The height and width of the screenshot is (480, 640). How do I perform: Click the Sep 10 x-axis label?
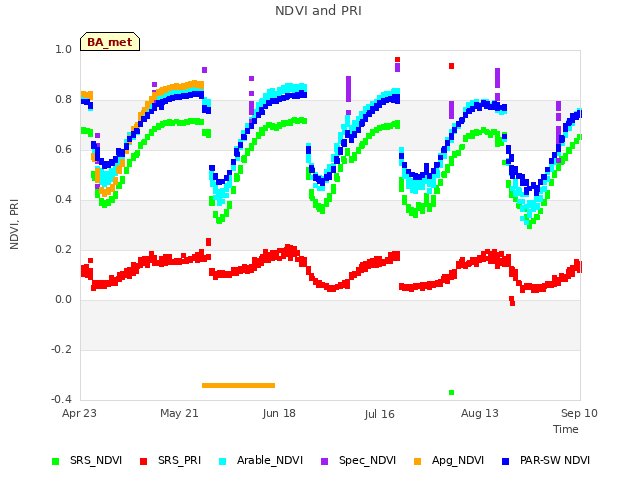[x=579, y=413]
